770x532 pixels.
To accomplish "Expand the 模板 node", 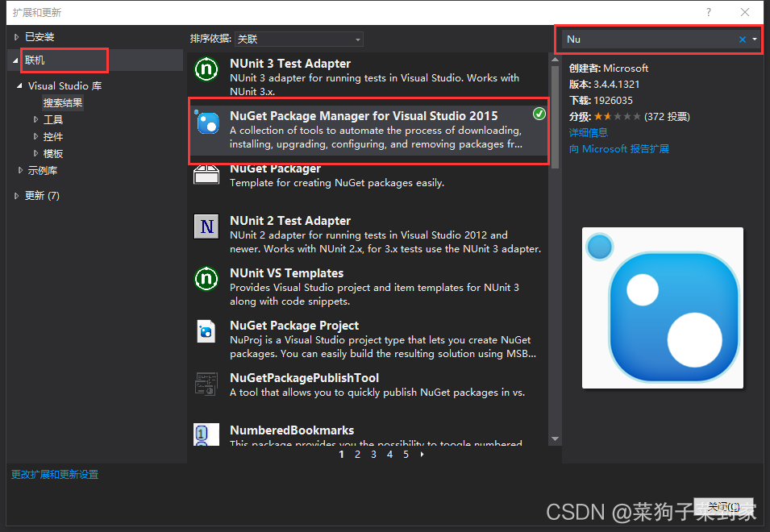I will click(35, 153).
